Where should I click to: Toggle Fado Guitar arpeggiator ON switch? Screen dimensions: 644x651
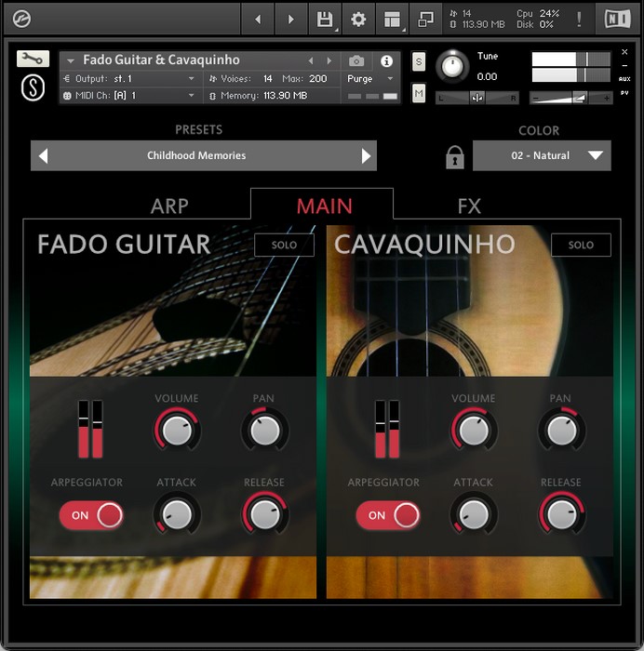pyautogui.click(x=91, y=515)
